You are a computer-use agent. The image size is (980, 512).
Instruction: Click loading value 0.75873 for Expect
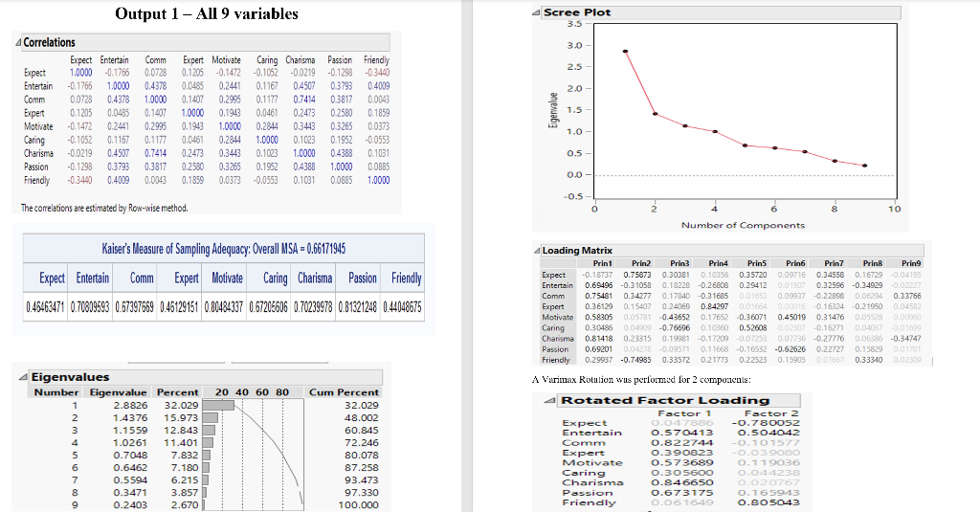[636, 275]
